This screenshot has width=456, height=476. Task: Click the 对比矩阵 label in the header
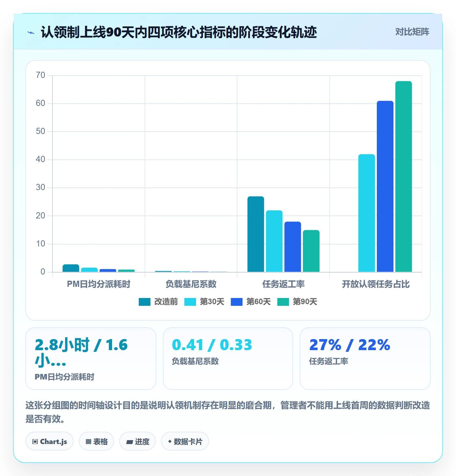point(412,32)
